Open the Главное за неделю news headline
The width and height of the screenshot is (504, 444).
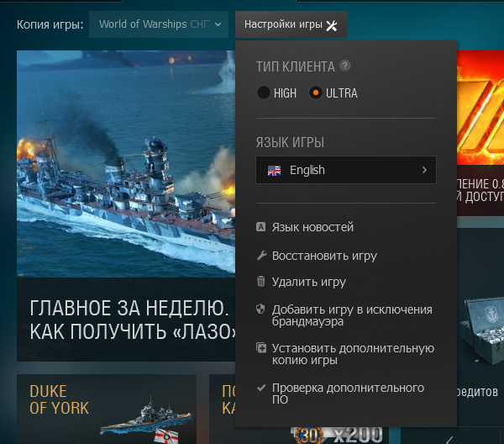point(133,320)
